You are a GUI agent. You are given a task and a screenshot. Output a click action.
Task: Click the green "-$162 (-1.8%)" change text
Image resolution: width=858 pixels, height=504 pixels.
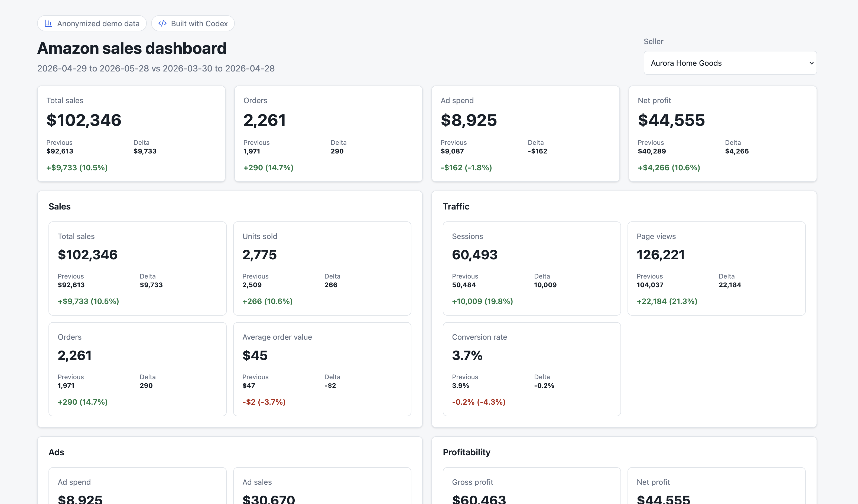[466, 168]
